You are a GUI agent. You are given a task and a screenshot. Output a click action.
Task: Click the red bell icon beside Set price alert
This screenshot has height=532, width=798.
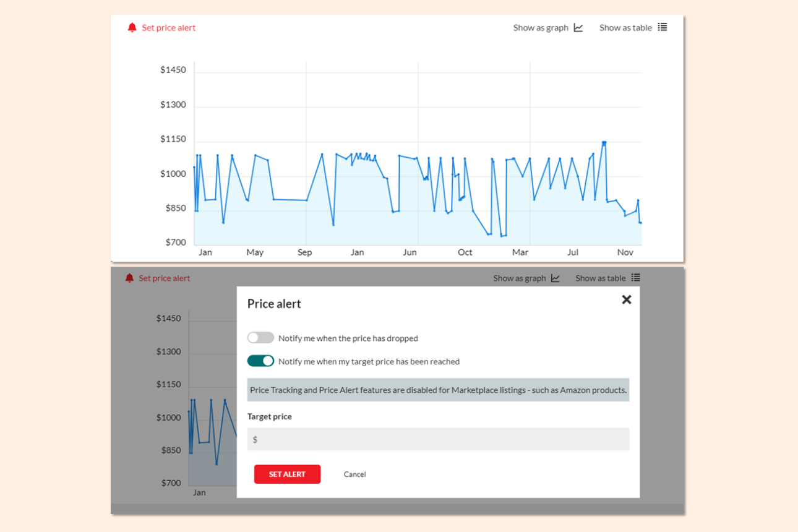131,27
